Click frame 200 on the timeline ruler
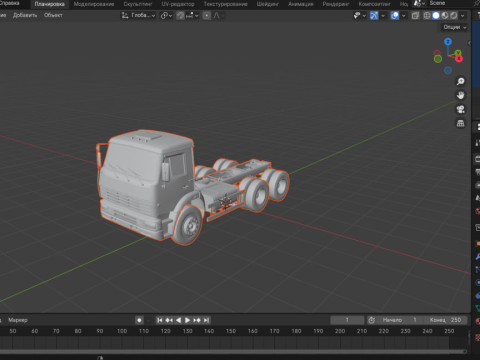The height and width of the screenshot is (360, 480). 340,331
